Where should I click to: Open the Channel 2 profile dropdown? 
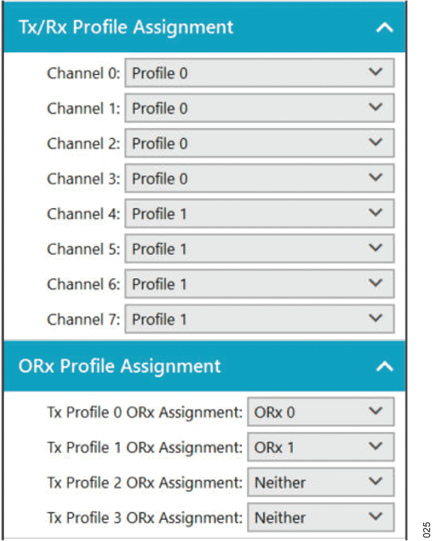tap(259, 143)
